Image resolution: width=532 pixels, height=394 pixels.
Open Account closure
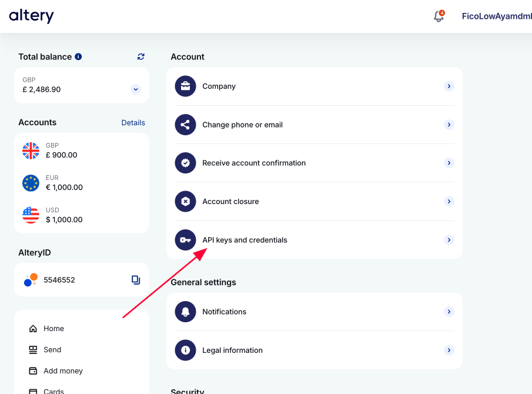point(314,202)
